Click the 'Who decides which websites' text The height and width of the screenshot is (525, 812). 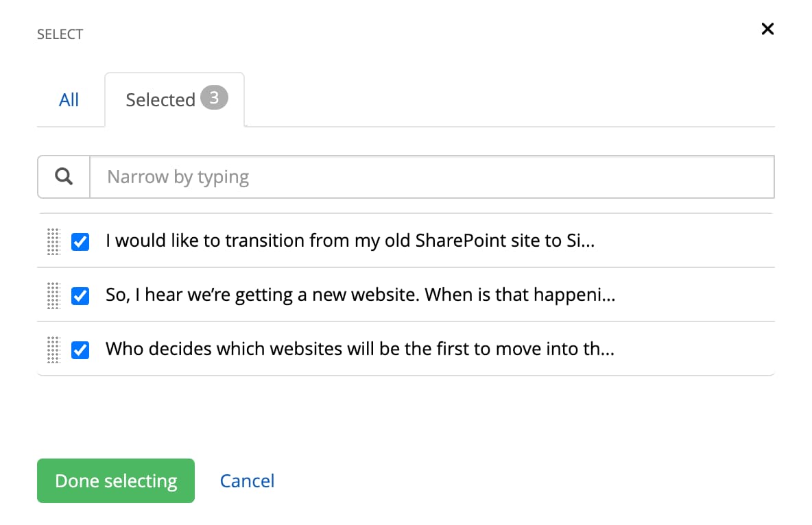tap(359, 350)
